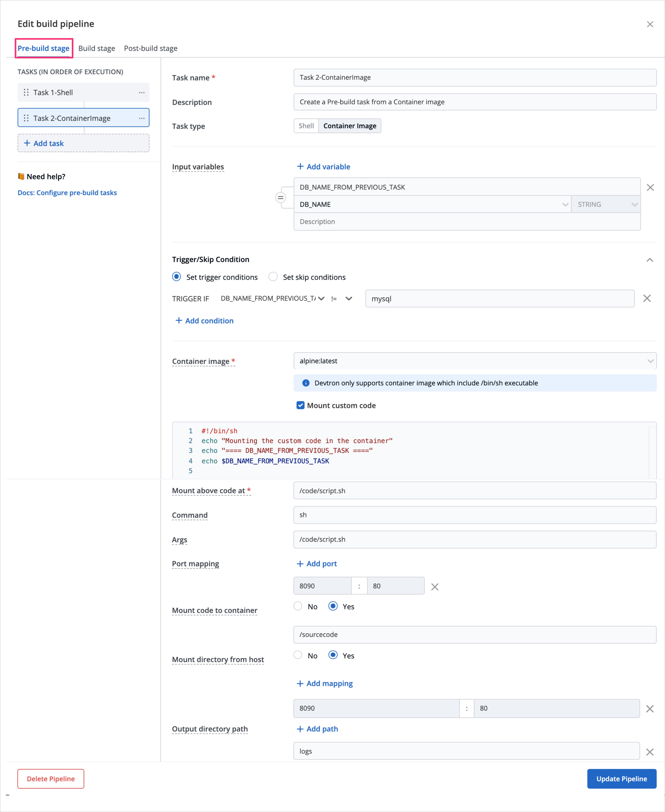
Task: Click the Need help book icon
Action: [x=21, y=176]
